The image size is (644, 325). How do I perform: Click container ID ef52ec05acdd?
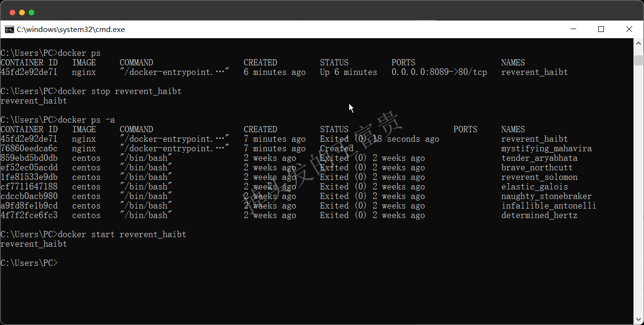point(29,168)
